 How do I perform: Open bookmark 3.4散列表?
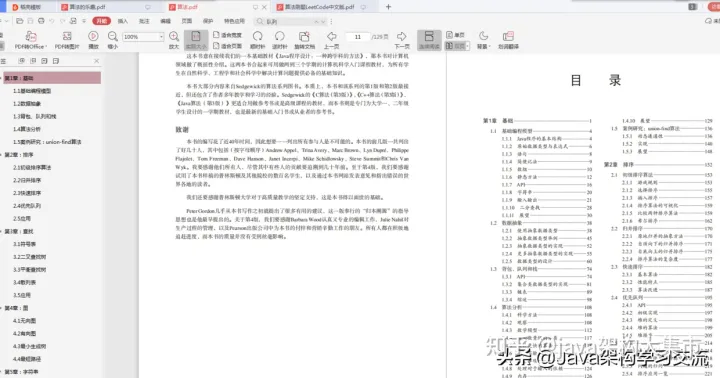pyautogui.click(x=24, y=282)
